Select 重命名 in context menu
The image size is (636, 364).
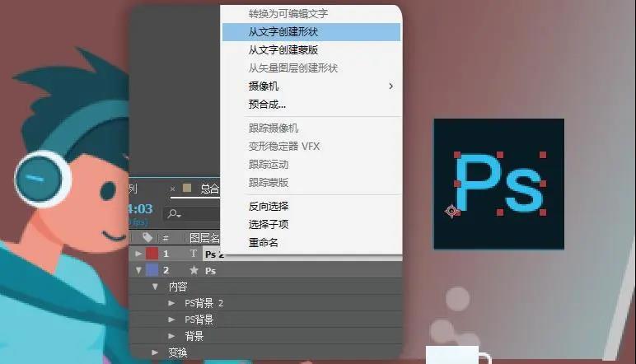pos(311,242)
